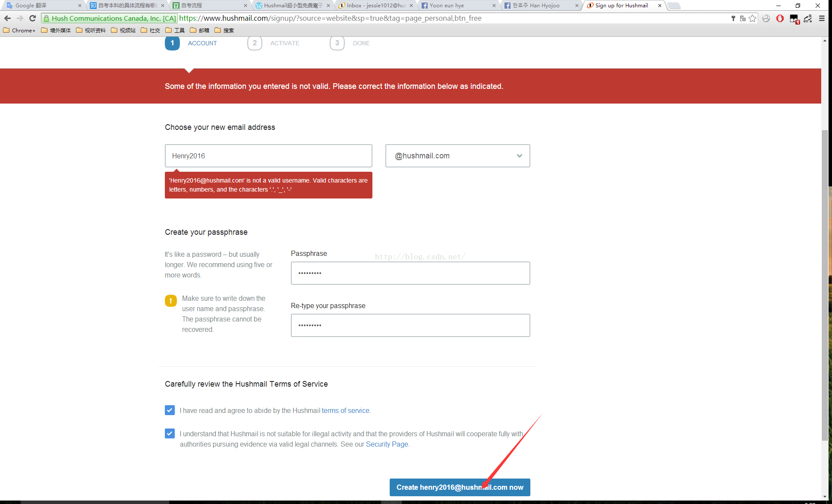
Task: Click the Passphrase input field
Action: click(x=410, y=273)
